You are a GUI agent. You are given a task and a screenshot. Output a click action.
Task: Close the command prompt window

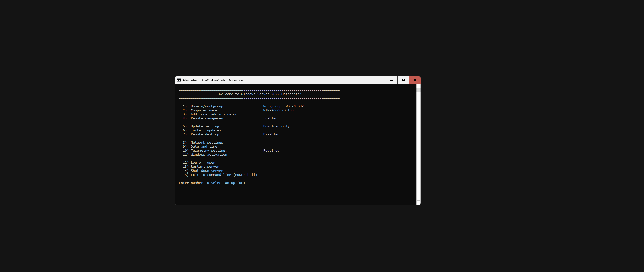[x=415, y=80]
